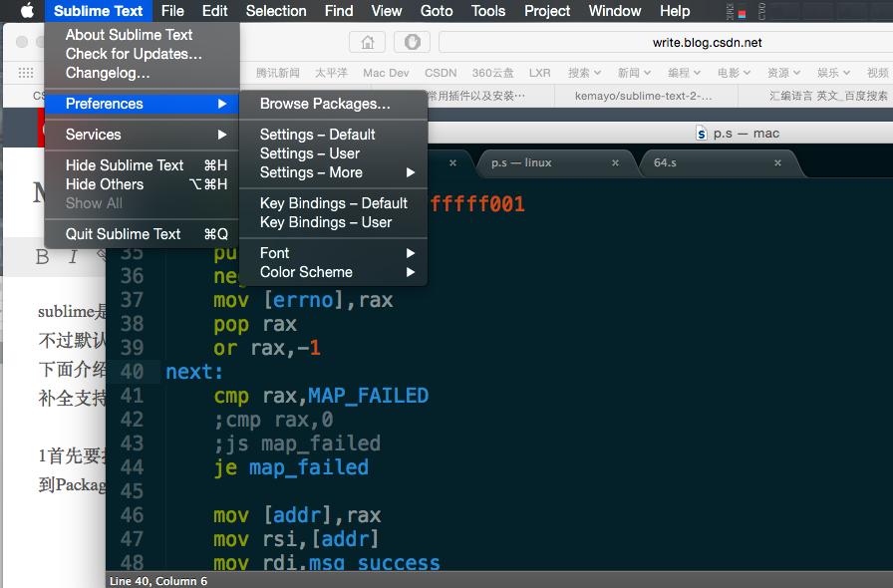Open the File menu
Viewport: 893px width, 588px height.
pyautogui.click(x=172, y=11)
